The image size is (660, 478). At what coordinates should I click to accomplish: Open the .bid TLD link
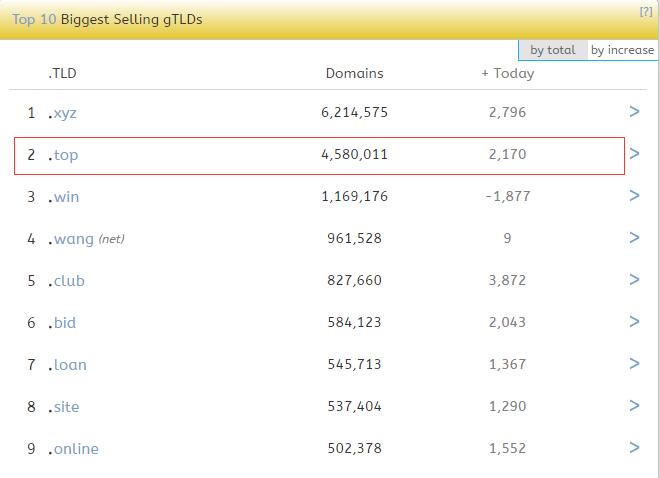(x=65, y=323)
